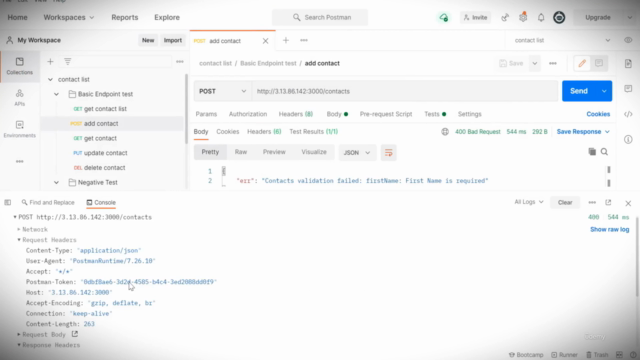640x360 pixels.
Task: Open collections panel options ellipsis
Action: pyautogui.click(x=180, y=62)
